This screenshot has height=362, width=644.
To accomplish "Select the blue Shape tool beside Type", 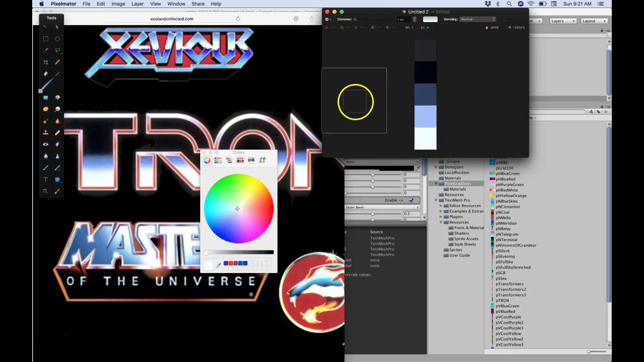I will 57,179.
